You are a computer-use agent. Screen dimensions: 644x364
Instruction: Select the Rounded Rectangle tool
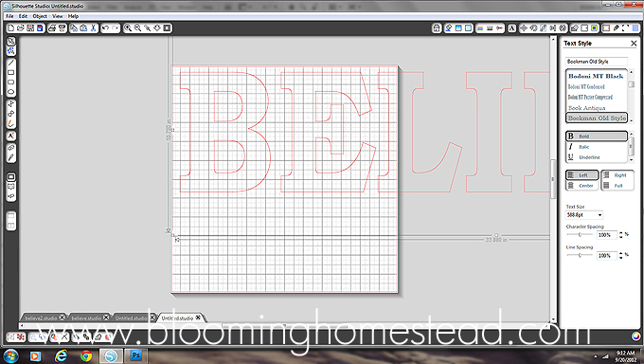[x=11, y=82]
